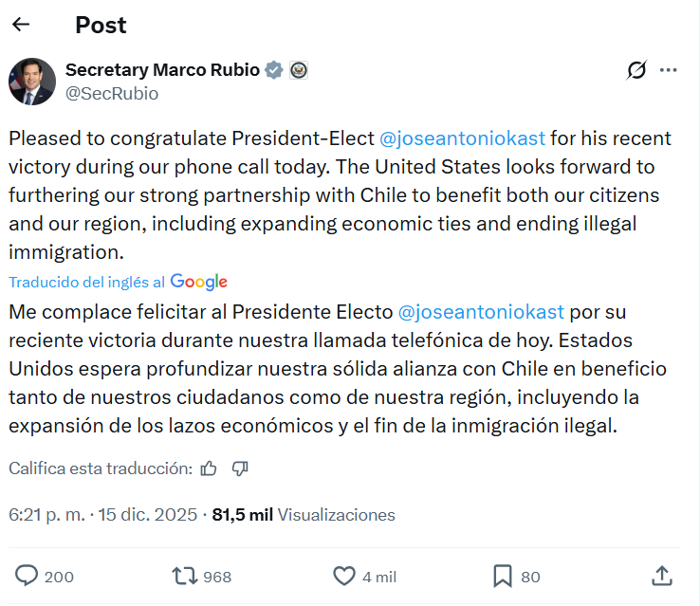Rate the translation with thumbs down
The width and height of the screenshot is (700, 606).
pos(240,468)
